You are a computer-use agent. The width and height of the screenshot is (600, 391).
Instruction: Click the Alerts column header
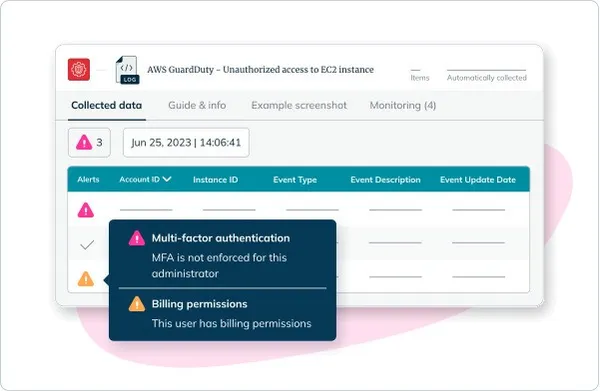[88, 179]
